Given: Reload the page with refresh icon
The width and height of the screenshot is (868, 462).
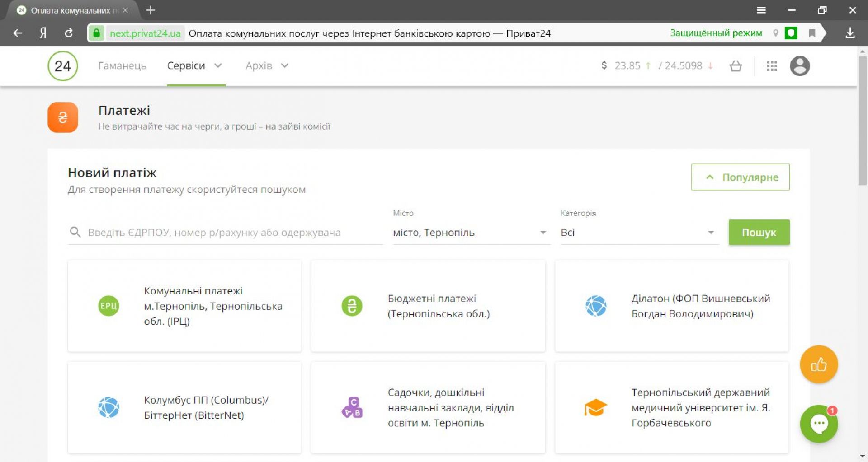Looking at the screenshot, I should pos(69,33).
